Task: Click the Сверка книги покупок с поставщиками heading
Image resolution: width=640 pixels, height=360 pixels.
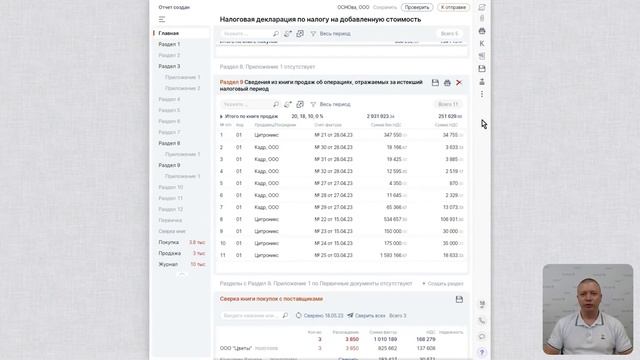Action: point(271,299)
